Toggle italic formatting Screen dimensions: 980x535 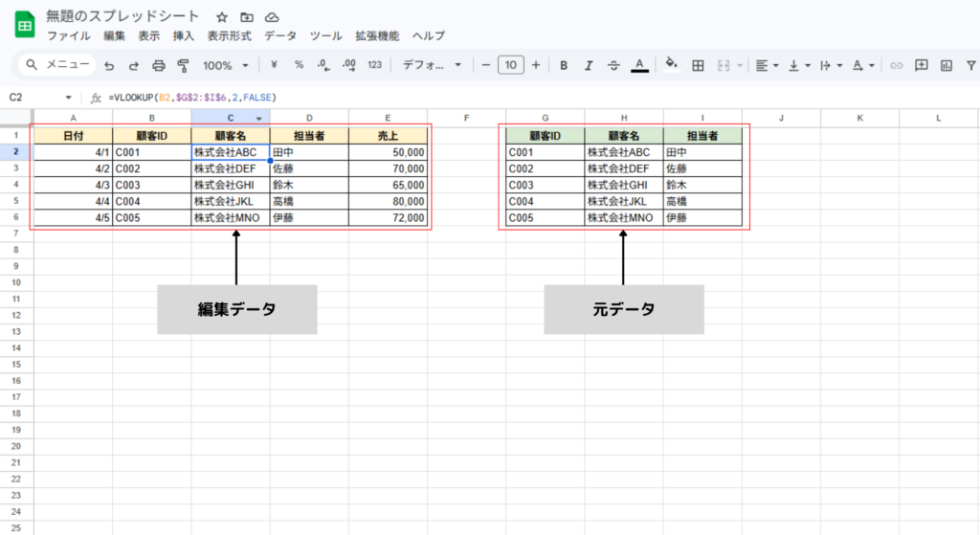point(589,65)
